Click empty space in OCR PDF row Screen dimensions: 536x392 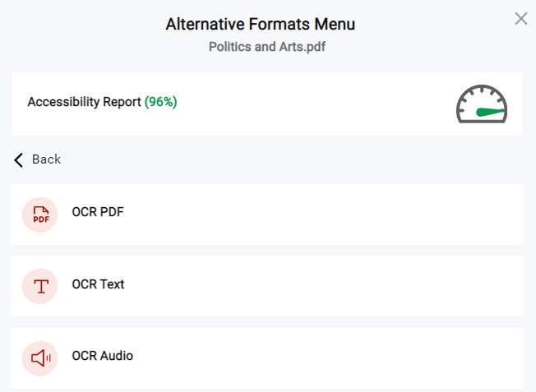click(x=307, y=214)
